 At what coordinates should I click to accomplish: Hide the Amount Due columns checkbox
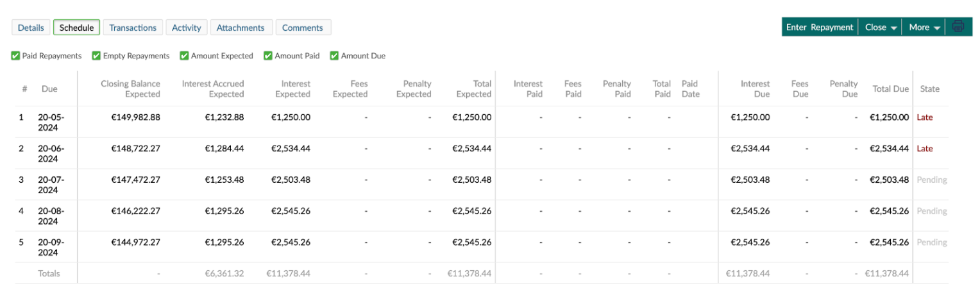click(334, 56)
